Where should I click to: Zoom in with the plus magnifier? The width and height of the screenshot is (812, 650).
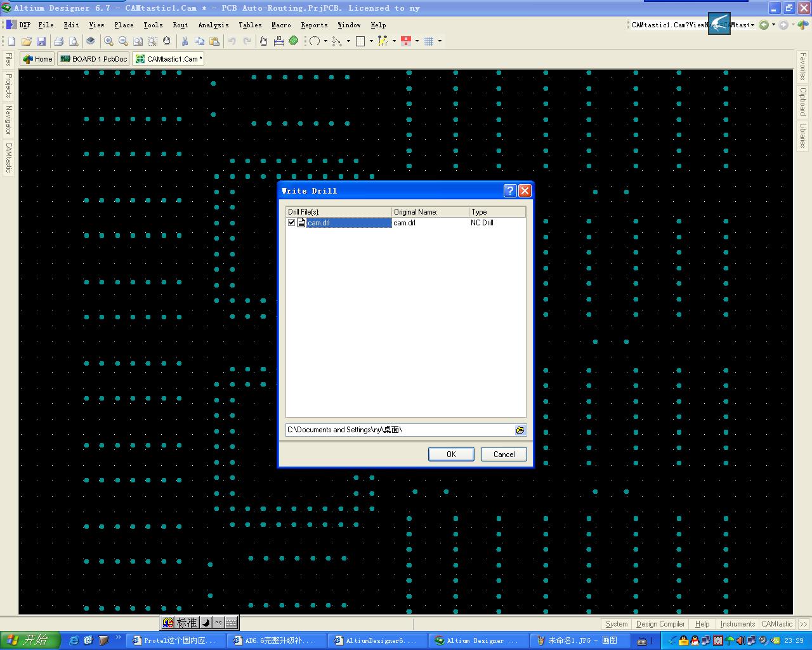click(x=108, y=41)
